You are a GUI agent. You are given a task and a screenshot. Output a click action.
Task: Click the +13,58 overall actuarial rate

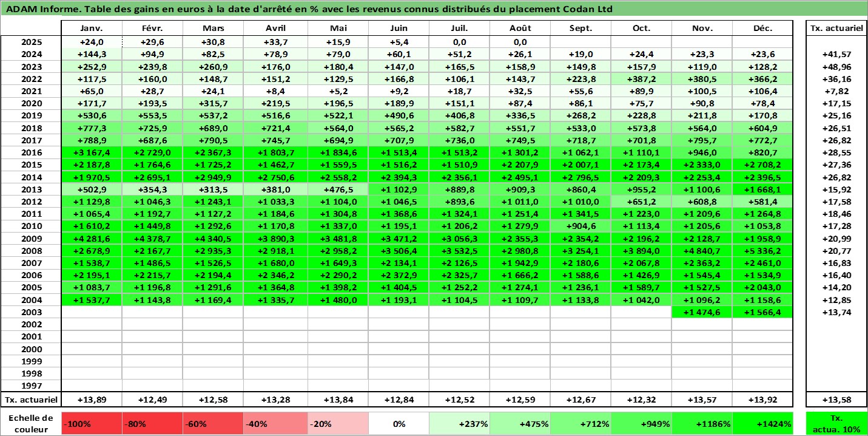[837, 400]
